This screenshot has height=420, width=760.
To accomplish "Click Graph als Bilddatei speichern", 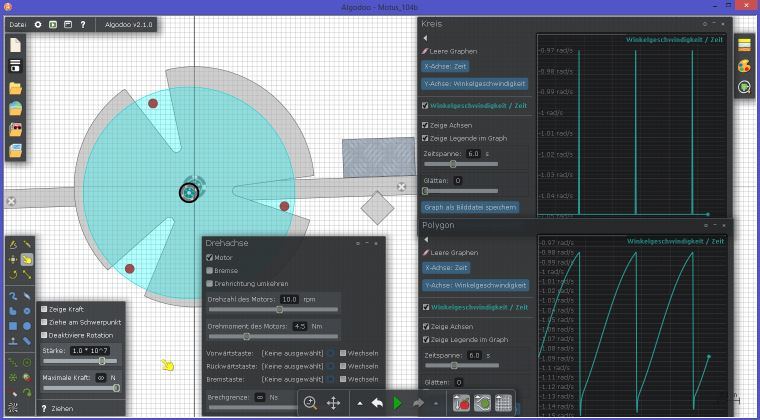I will point(470,207).
